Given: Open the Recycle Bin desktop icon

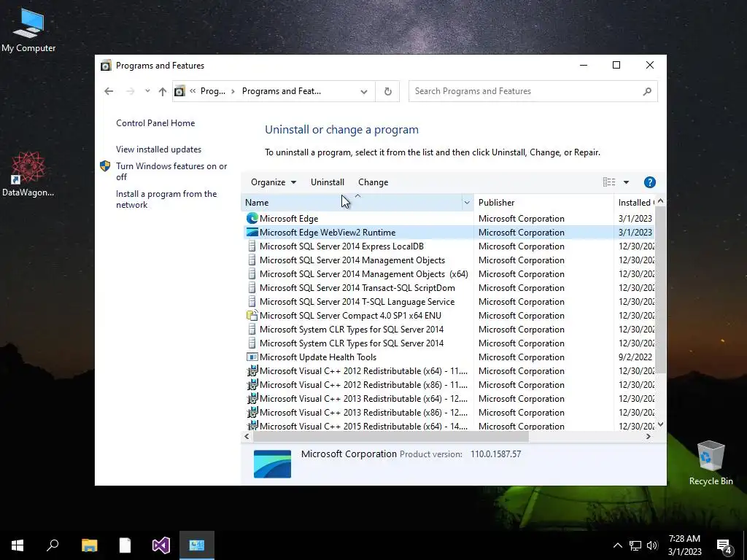Looking at the screenshot, I should point(711,463).
